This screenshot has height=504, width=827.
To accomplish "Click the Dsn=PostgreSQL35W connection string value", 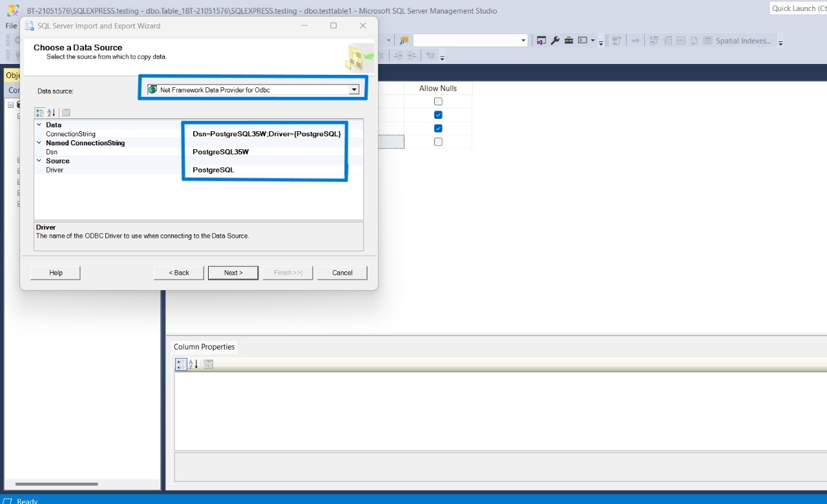I will tap(267, 134).
